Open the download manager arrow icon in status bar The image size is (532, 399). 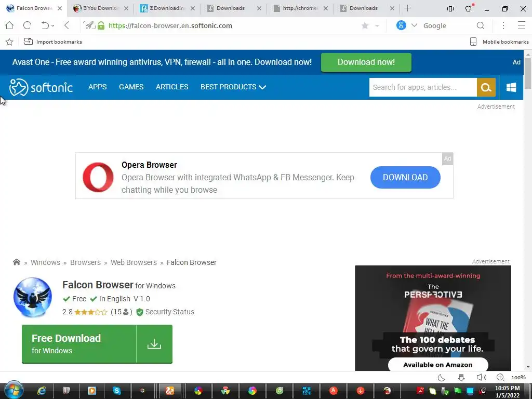[461, 377]
